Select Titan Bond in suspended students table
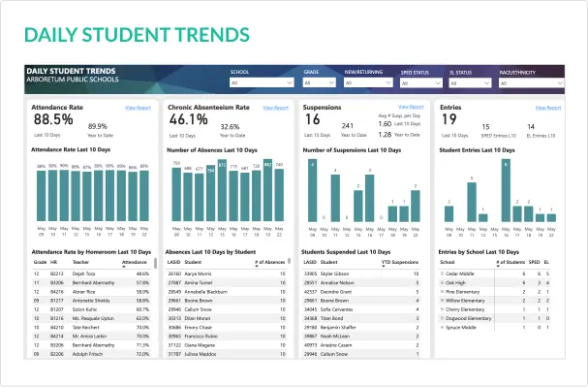Screen dimensions: 588x387 tap(361, 318)
